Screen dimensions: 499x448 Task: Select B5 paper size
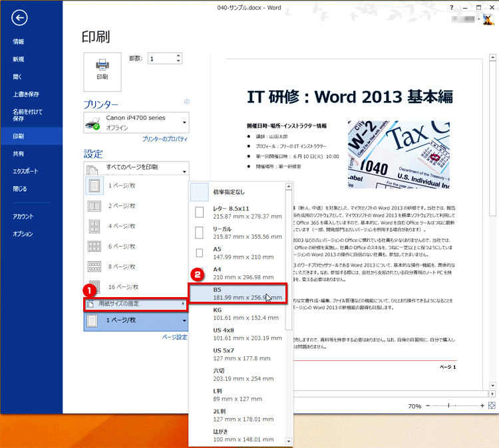pyautogui.click(x=238, y=294)
